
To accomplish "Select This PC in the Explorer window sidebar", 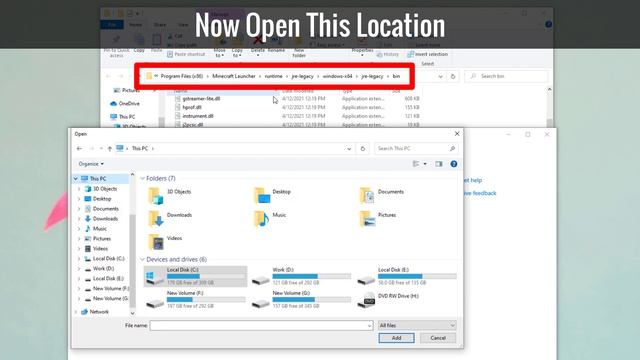I will pyautogui.click(x=123, y=117).
